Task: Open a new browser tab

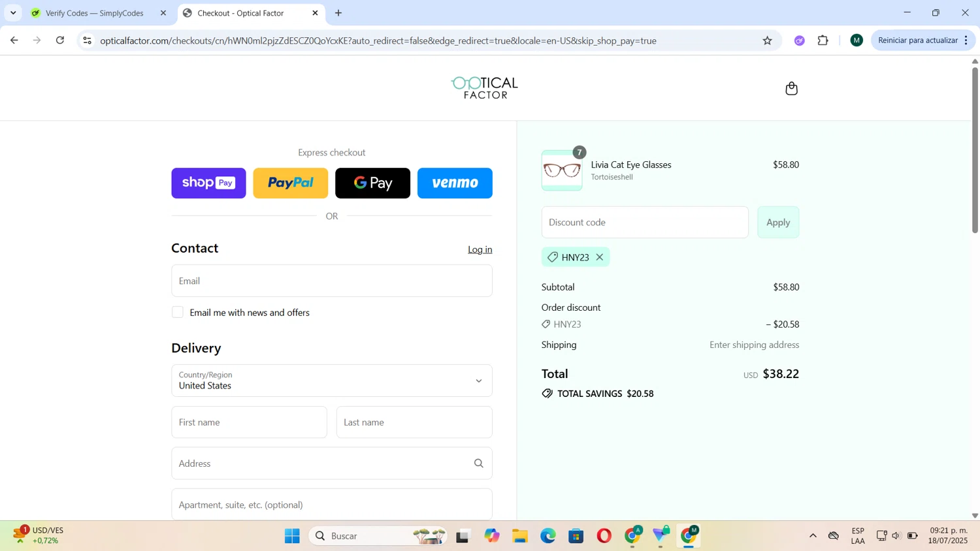Action: tap(338, 13)
